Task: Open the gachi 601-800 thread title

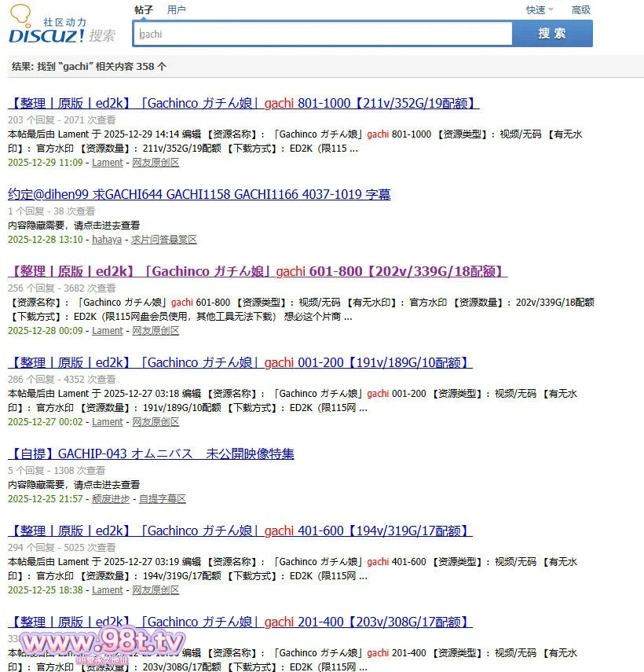Action: click(258, 271)
